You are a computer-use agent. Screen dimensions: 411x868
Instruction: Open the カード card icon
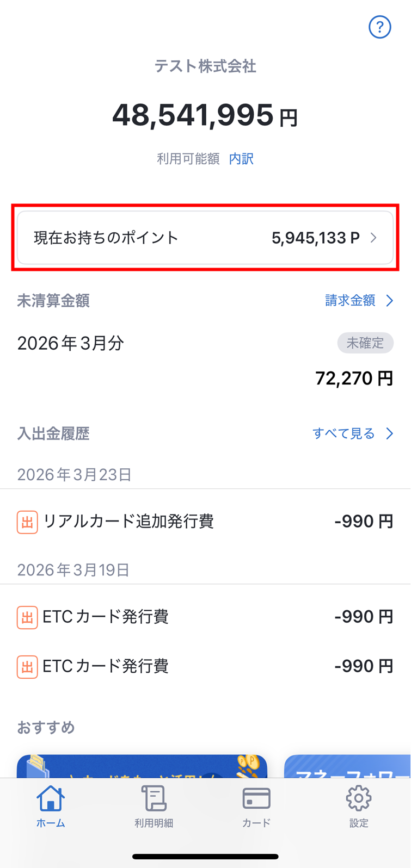[x=256, y=798]
